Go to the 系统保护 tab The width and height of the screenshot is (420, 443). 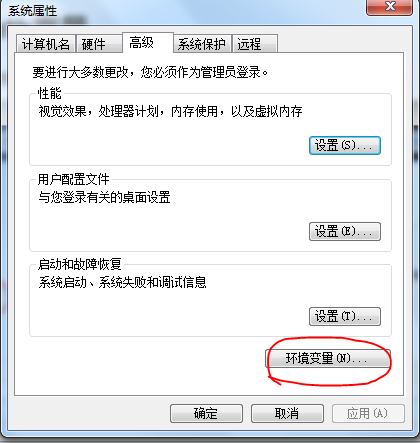202,44
